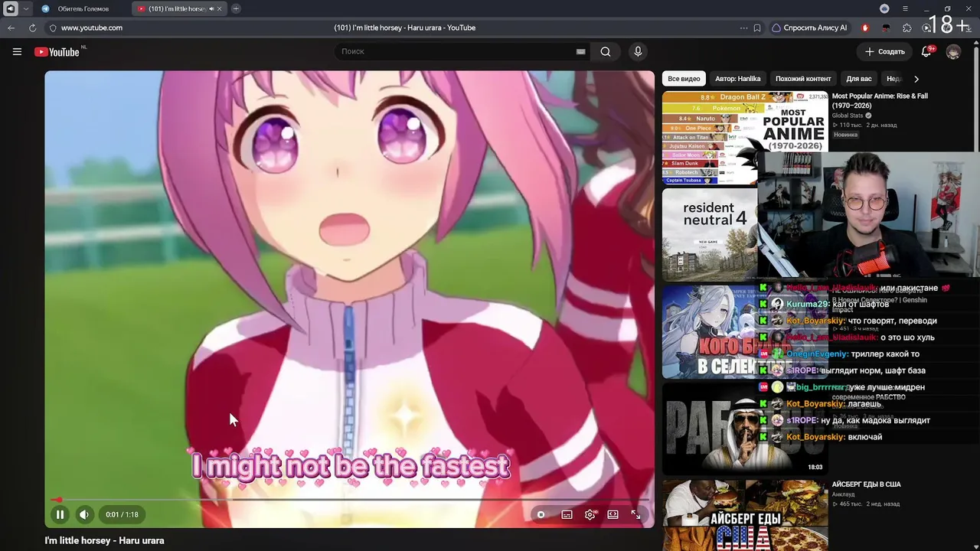Select the Автор: Hanlika filter chip

pyautogui.click(x=738, y=79)
